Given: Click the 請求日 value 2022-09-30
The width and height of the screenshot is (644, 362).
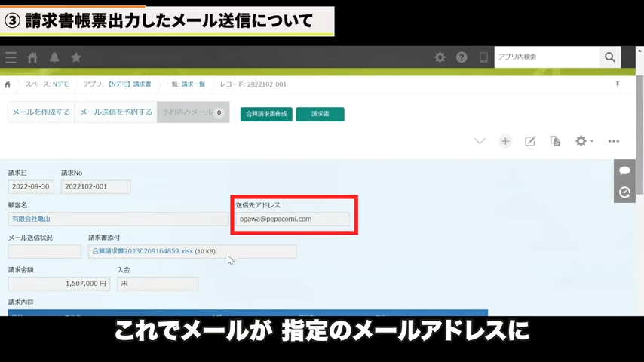Looking at the screenshot, I should click(x=31, y=186).
